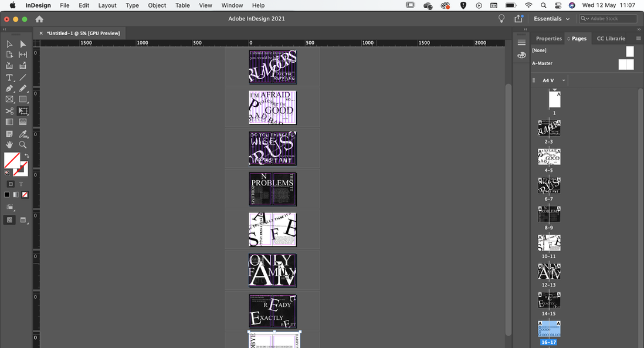Select the A-Master page row

pos(583,64)
